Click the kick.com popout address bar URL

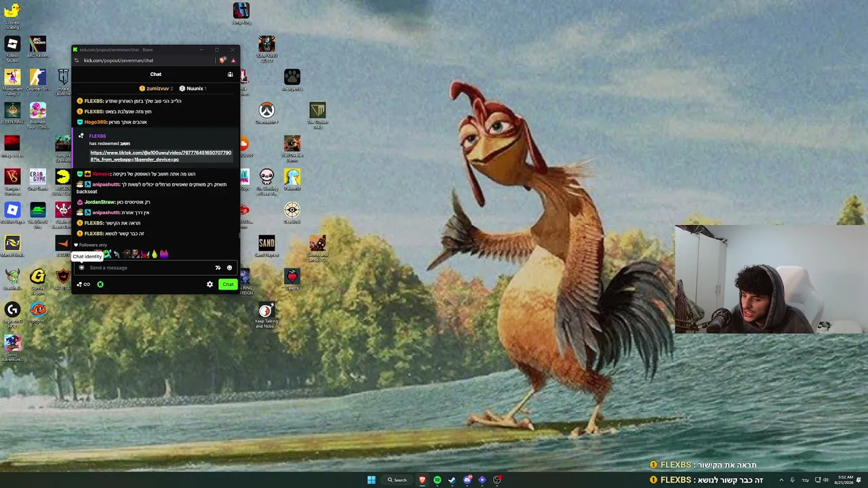pyautogui.click(x=119, y=60)
